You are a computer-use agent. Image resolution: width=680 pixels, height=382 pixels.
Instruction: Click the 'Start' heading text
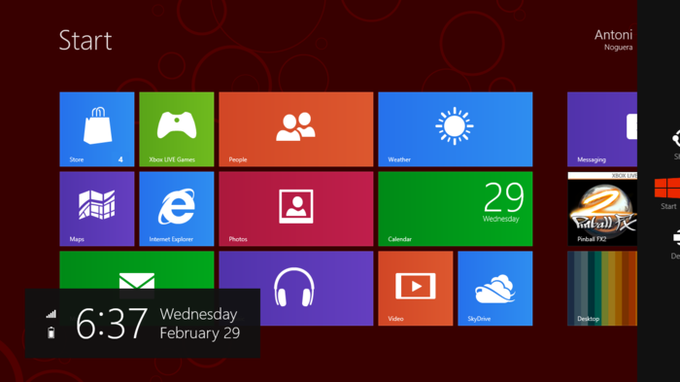(85, 41)
